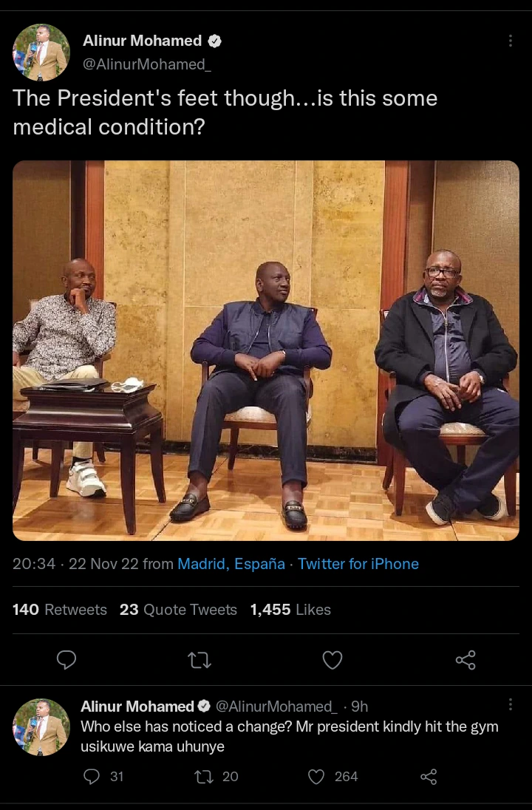Open @AlinurMohamed_ handle in tweet header

coord(147,64)
